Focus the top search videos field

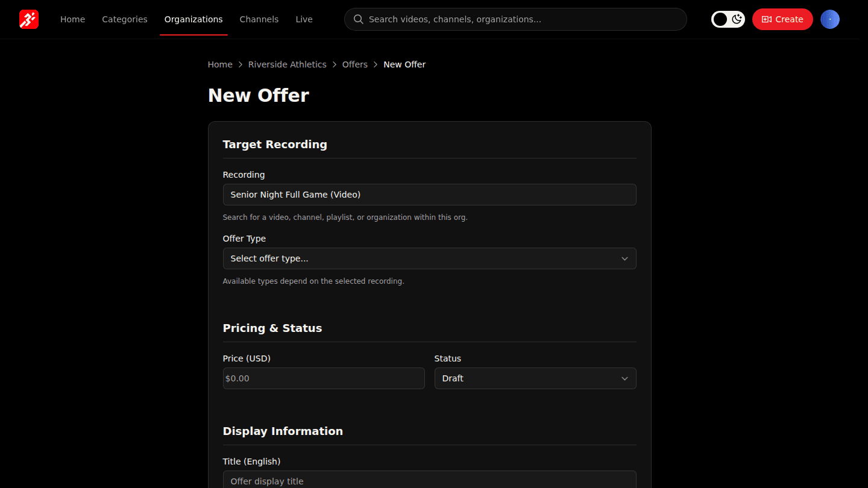tap(515, 19)
